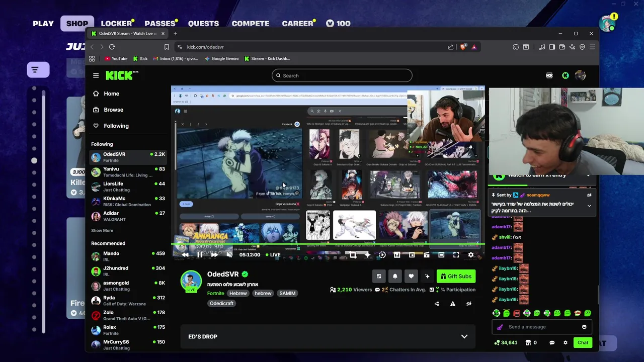The height and width of the screenshot is (362, 644).
Task: Open the user profile avatar in Kick header
Action: [x=580, y=75]
